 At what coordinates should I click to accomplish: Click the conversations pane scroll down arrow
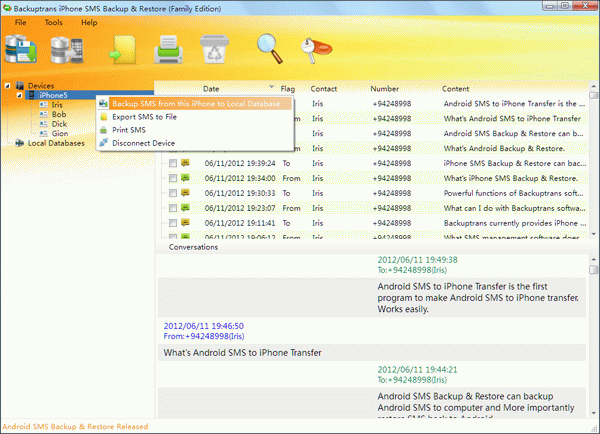[x=593, y=413]
